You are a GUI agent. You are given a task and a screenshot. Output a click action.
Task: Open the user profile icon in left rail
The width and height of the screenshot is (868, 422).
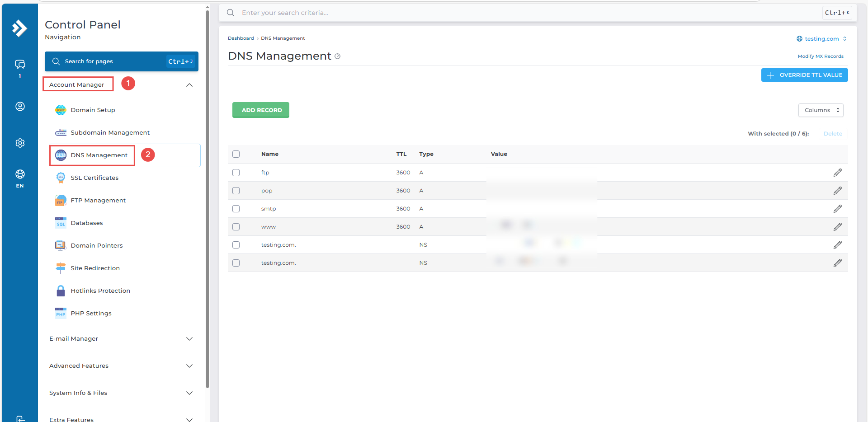click(20, 107)
